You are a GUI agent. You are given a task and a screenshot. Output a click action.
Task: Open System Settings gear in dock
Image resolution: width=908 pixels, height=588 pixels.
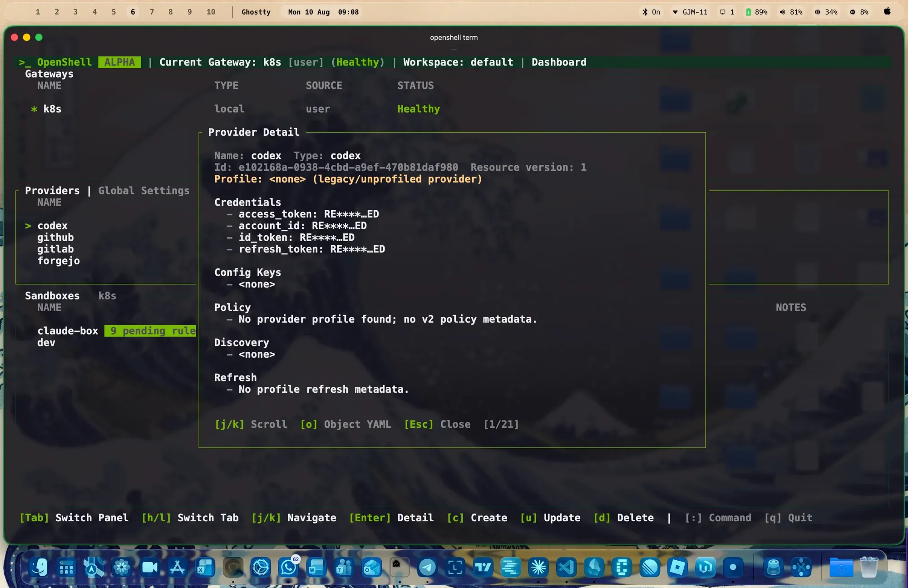pyautogui.click(x=261, y=567)
